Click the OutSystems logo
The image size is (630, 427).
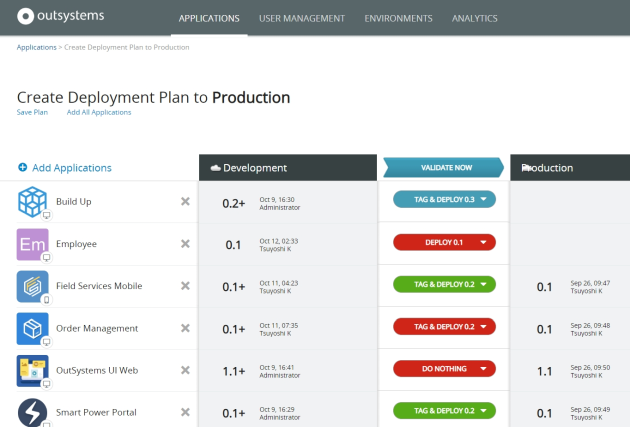click(61, 16)
